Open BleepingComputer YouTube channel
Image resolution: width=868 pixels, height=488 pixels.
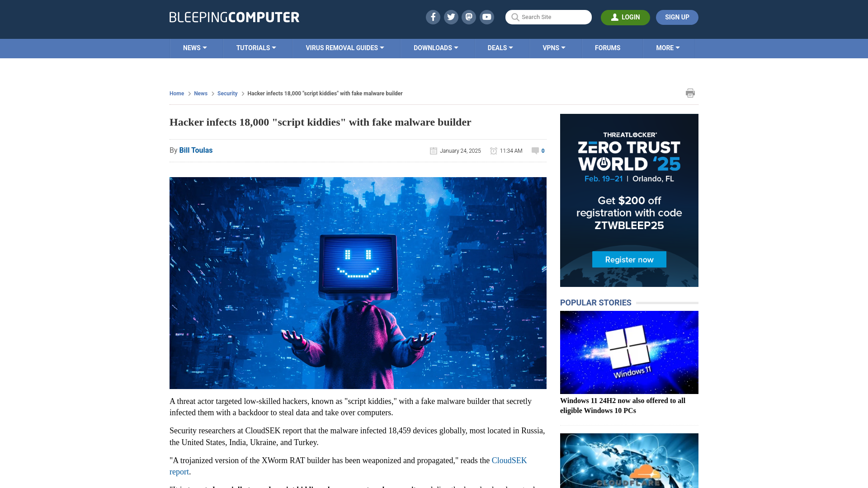(486, 17)
